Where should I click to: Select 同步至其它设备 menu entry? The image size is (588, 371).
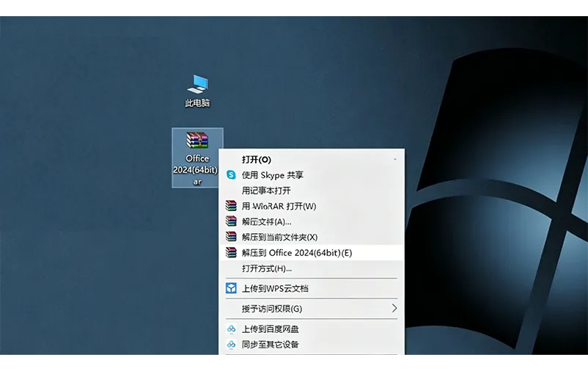[x=312, y=345]
